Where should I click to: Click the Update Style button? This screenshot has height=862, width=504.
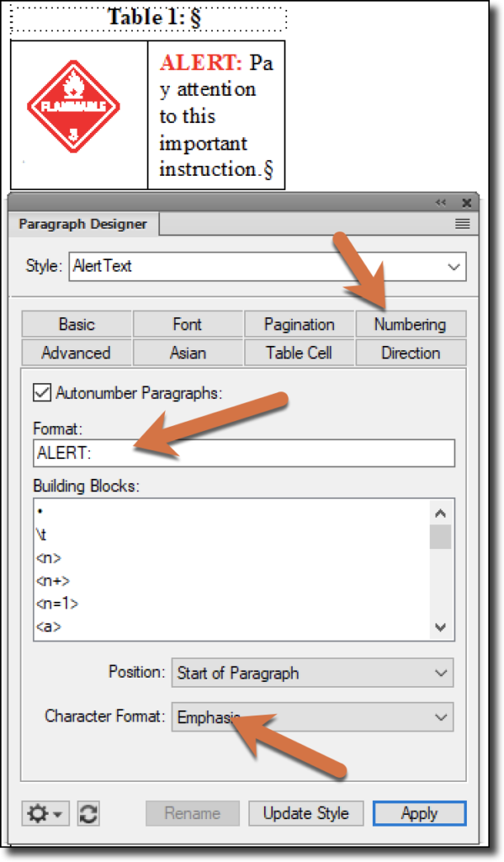tap(304, 813)
